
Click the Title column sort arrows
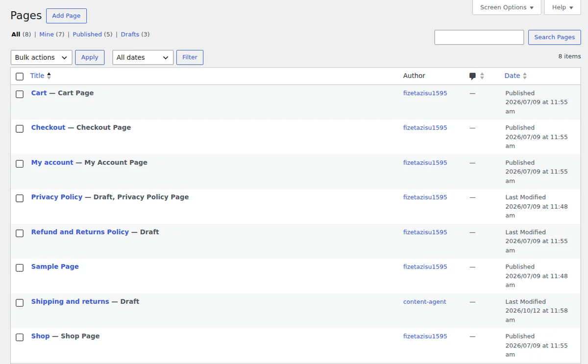[x=49, y=76]
